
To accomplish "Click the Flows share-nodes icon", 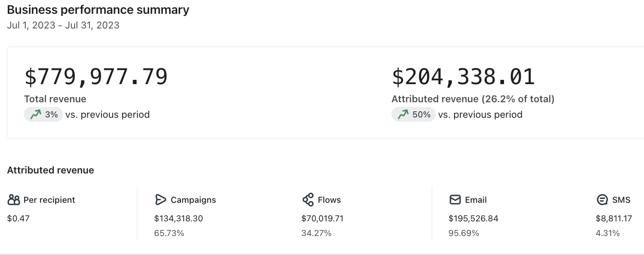I will tap(308, 200).
